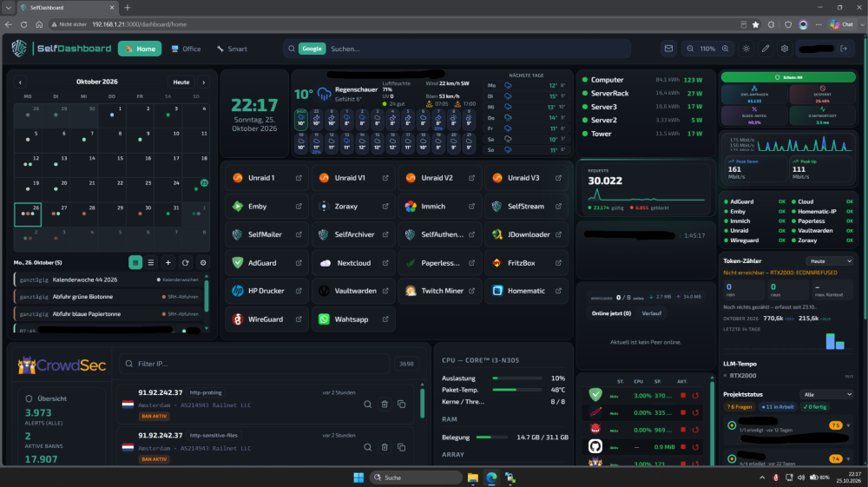Click the CPU Auslastung progress bar

coord(517,378)
